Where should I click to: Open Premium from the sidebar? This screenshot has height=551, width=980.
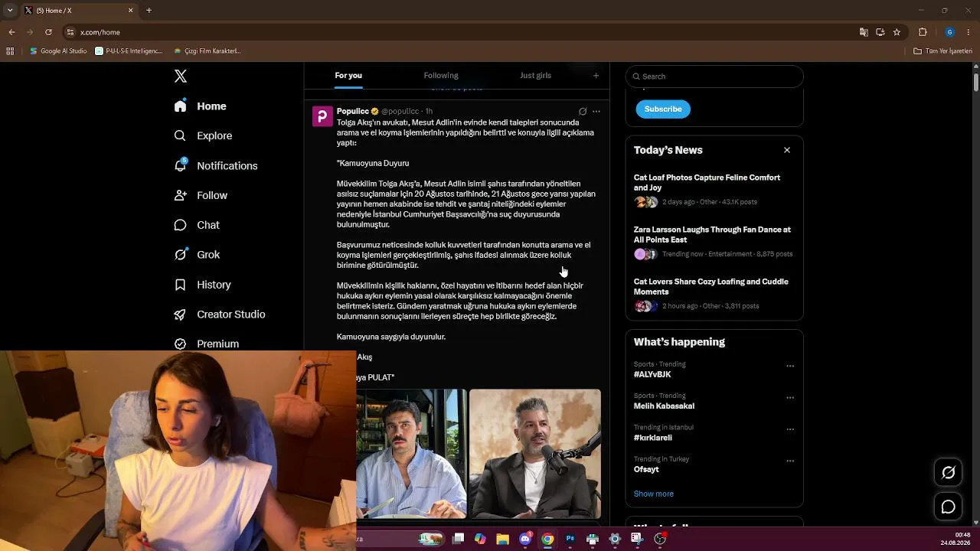click(207, 344)
